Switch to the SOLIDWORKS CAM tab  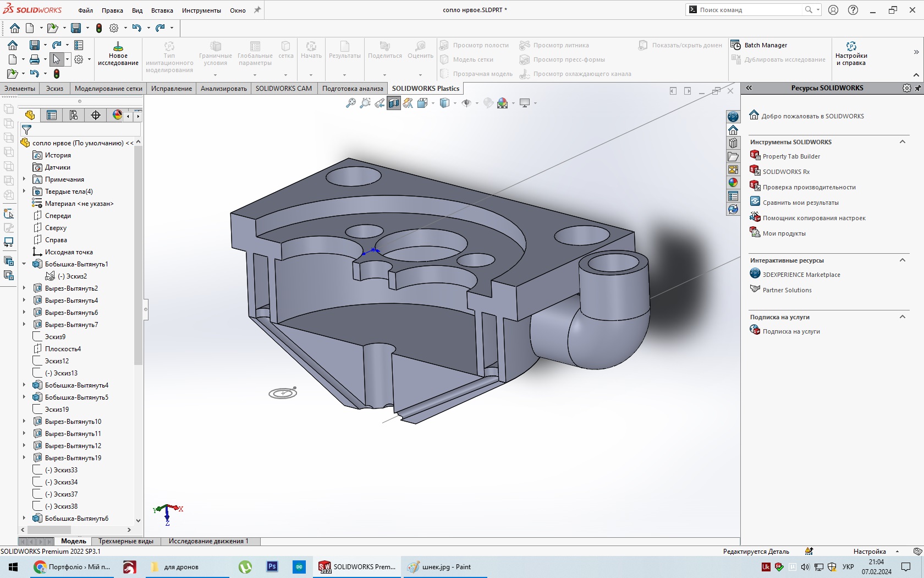coord(283,88)
